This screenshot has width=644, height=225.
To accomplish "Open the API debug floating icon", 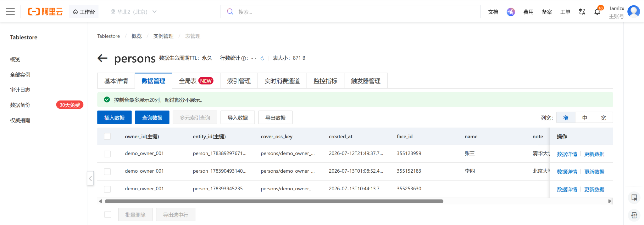I will [x=634, y=215].
